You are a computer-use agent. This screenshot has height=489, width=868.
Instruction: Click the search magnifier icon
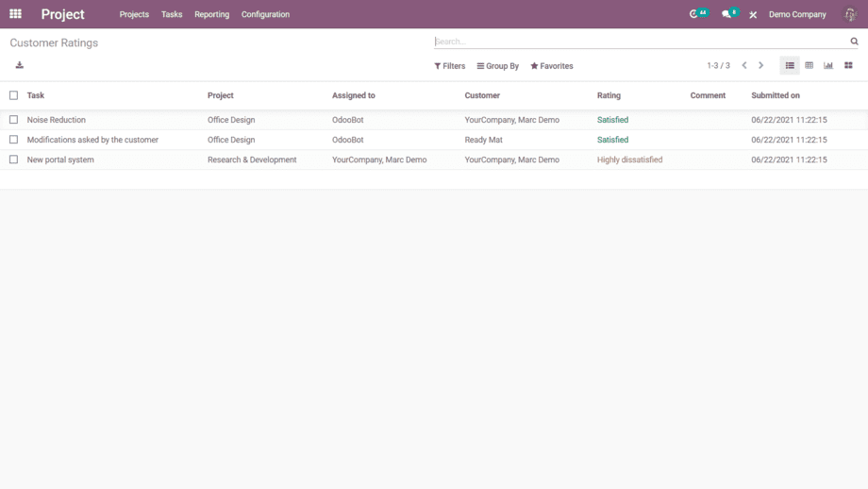pos(854,42)
